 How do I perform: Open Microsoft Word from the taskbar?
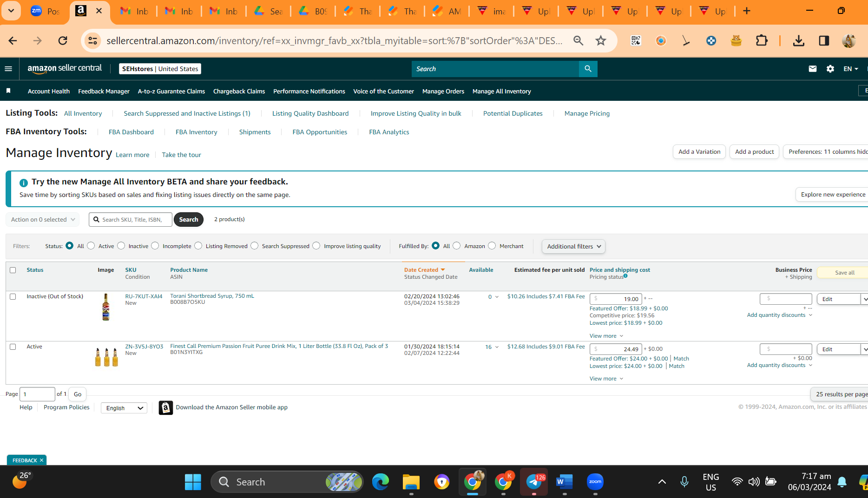[565, 482]
